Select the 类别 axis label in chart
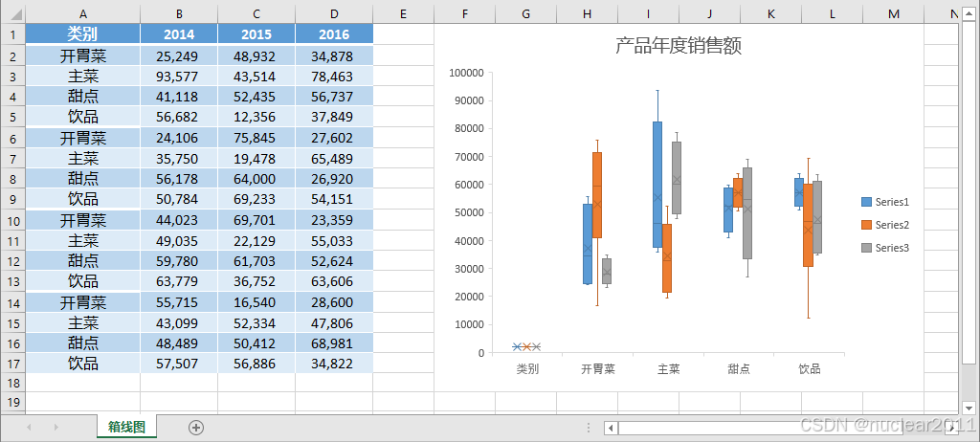 point(527,369)
